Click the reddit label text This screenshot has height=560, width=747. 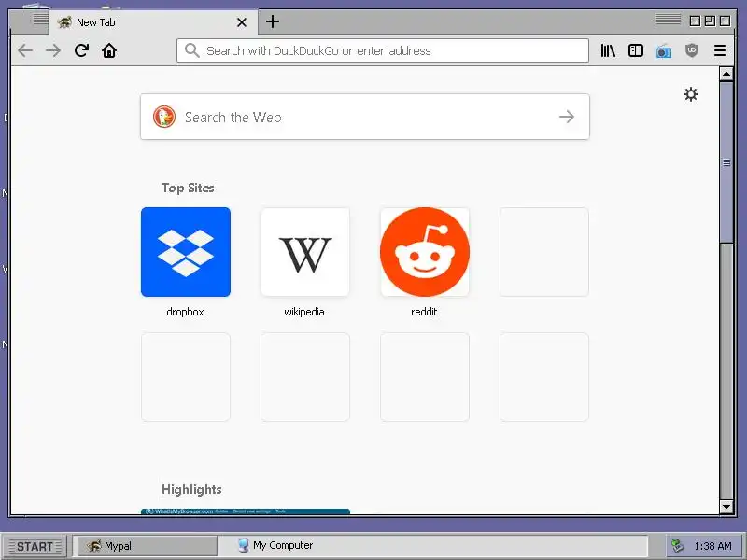click(x=424, y=312)
